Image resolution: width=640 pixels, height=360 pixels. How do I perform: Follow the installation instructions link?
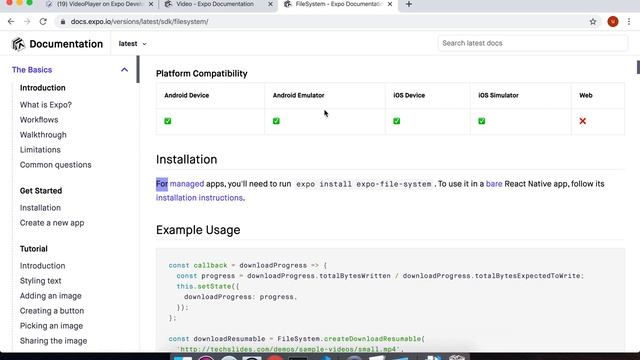click(200, 198)
